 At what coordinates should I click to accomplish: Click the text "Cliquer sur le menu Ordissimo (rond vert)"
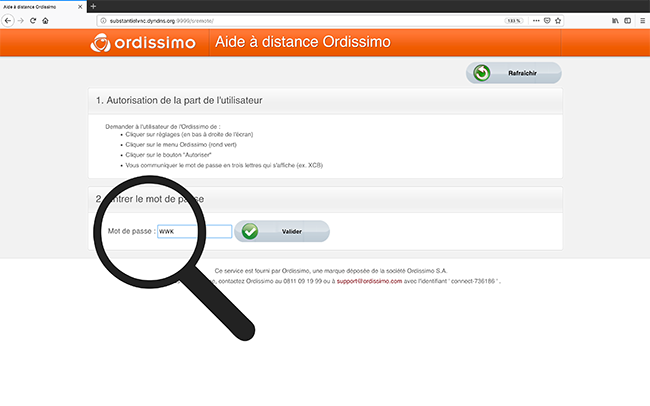tap(181, 145)
